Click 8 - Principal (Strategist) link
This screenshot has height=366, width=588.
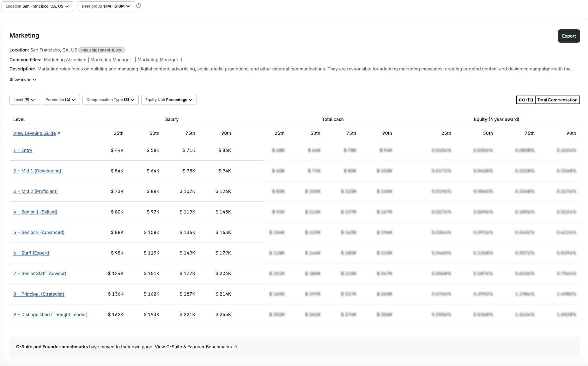(39, 294)
